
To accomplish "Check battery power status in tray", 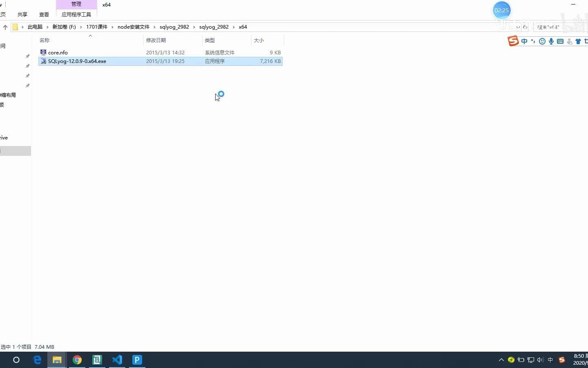I will [x=521, y=360].
